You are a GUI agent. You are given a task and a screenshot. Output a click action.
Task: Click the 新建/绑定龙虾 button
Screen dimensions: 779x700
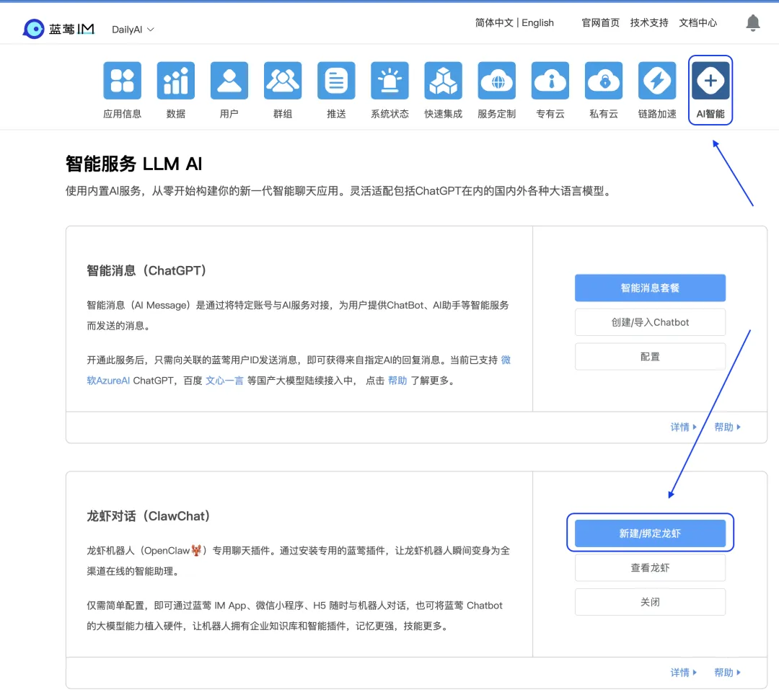(650, 533)
